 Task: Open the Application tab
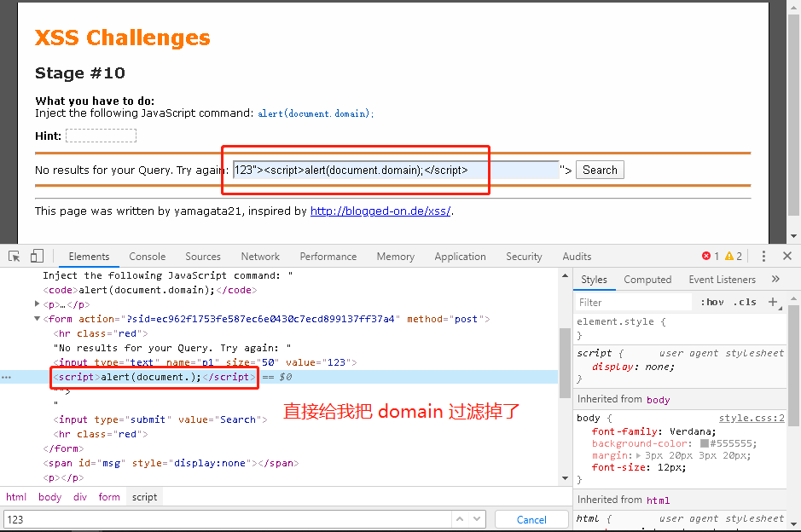pyautogui.click(x=460, y=257)
